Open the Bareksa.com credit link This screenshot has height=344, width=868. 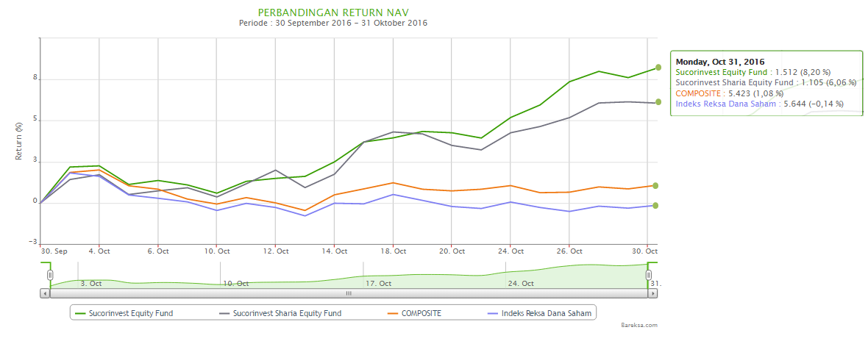coord(638,325)
